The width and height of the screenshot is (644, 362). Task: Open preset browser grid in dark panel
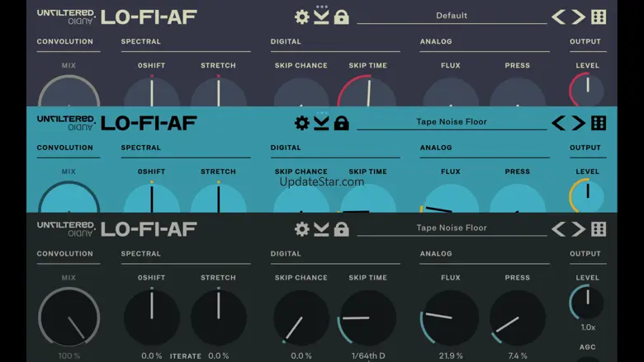[599, 229]
